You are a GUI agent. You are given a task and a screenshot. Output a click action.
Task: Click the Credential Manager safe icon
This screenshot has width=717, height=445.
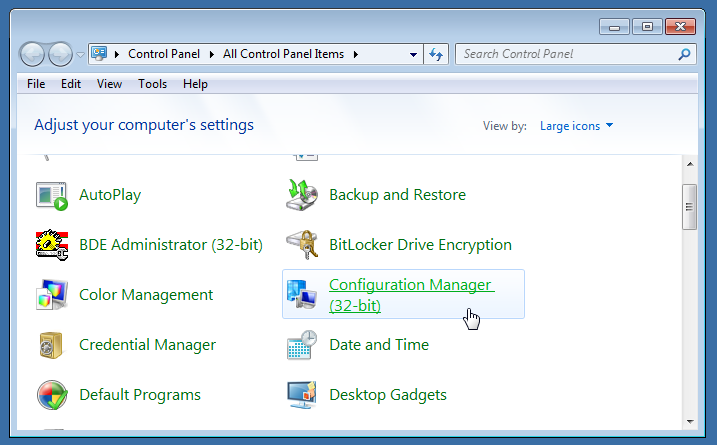(x=51, y=345)
